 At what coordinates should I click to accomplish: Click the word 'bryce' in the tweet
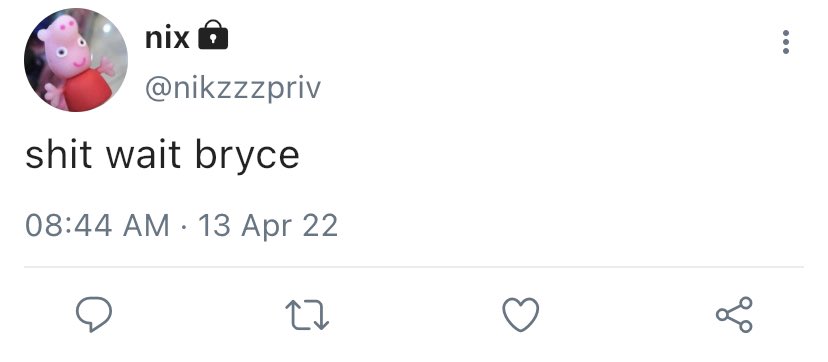pyautogui.click(x=247, y=156)
